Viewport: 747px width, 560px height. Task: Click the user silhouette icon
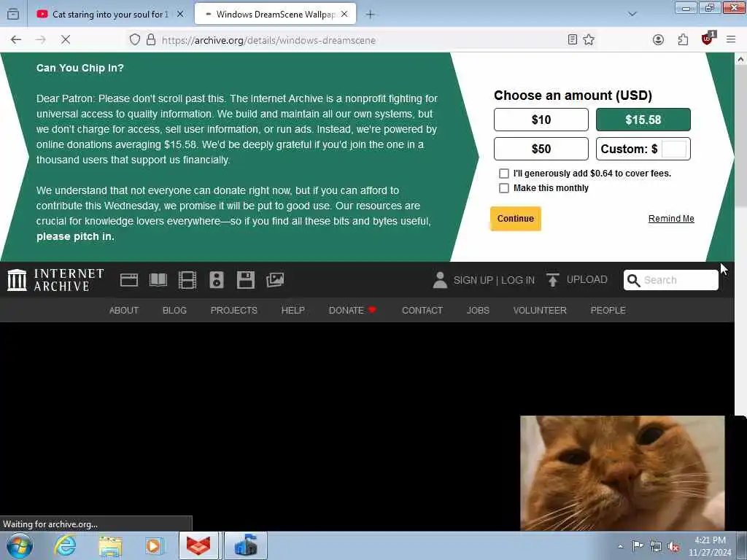(440, 280)
